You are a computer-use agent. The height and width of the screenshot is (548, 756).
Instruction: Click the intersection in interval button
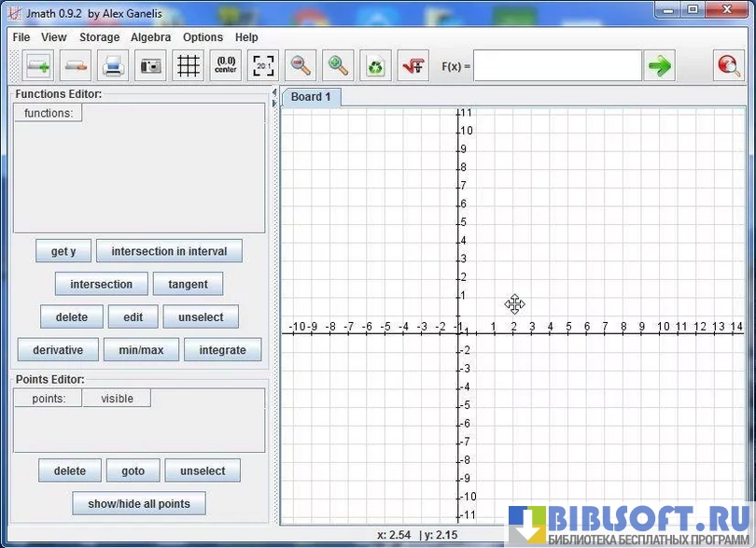point(169,251)
